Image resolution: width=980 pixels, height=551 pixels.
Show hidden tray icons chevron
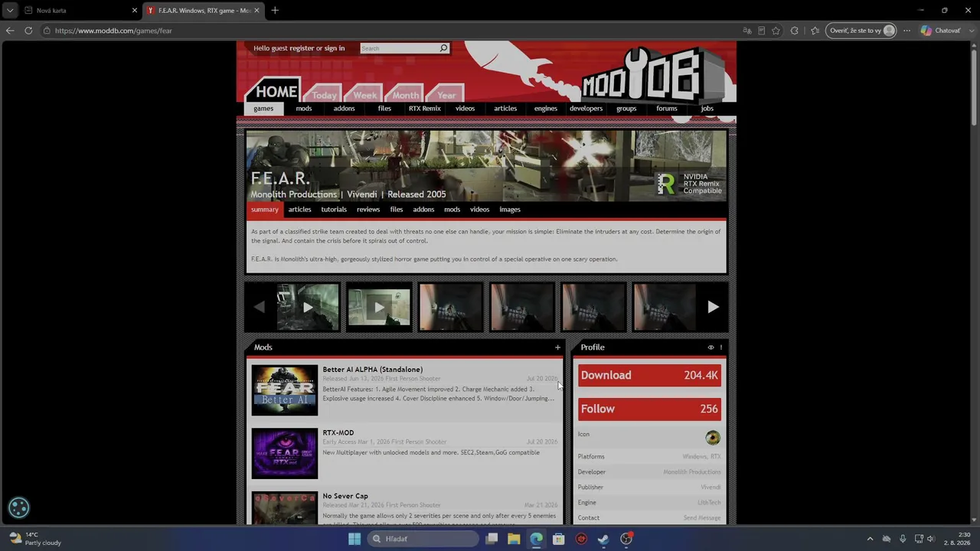870,539
